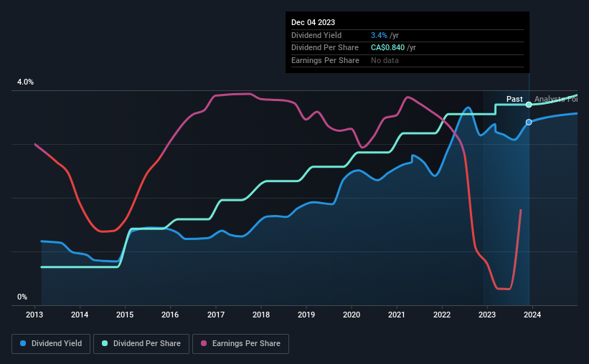Click the Analysts Forecast label
The width and height of the screenshot is (589, 364).
coord(556,99)
